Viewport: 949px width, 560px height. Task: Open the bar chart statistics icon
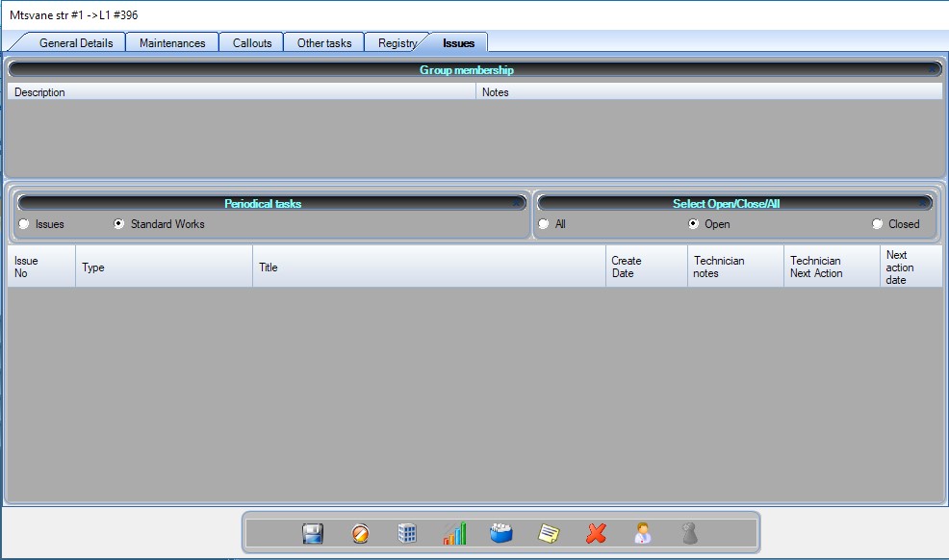click(x=454, y=533)
